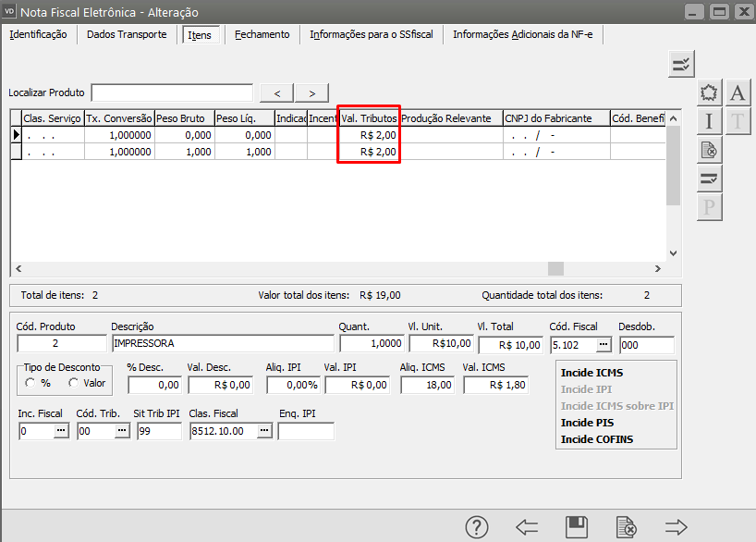The width and height of the screenshot is (756, 542).
Task: Click the help question mark icon
Action: [476, 527]
